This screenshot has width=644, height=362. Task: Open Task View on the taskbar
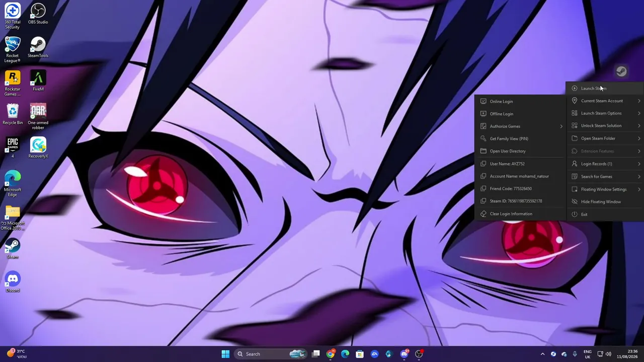point(316,354)
